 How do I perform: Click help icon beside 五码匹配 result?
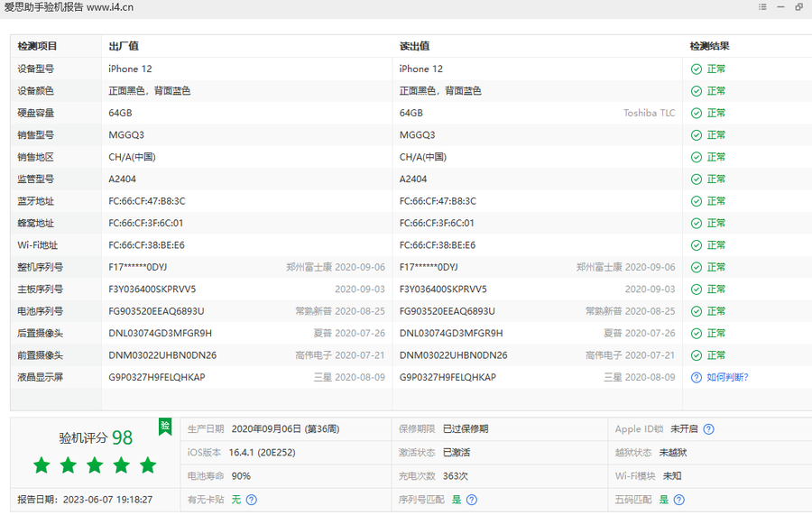678,500
